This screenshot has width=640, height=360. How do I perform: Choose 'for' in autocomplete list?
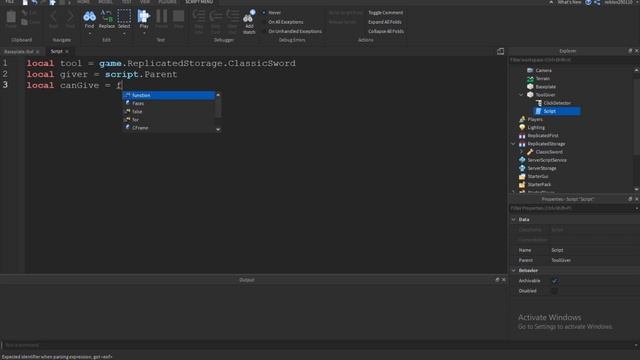pyautogui.click(x=169, y=120)
